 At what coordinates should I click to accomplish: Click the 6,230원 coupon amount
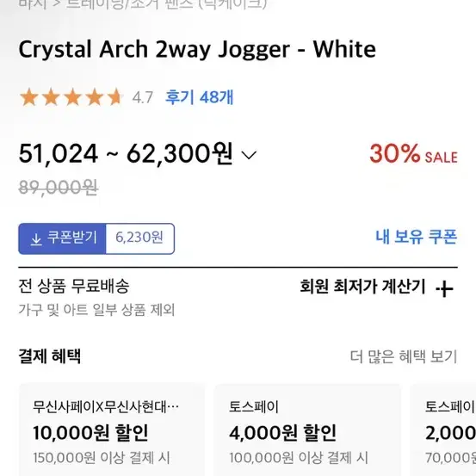click(139, 238)
